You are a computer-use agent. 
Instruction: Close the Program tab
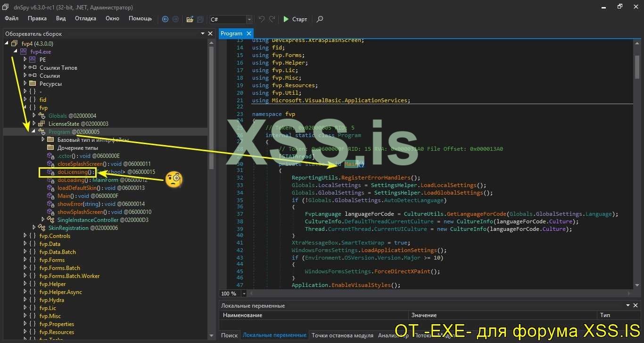(x=248, y=33)
